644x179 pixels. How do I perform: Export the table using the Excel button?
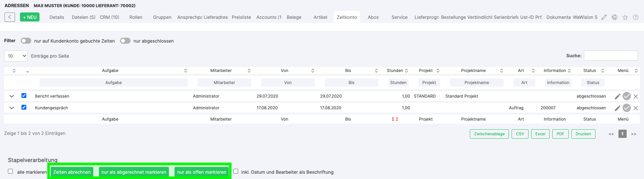(x=540, y=134)
